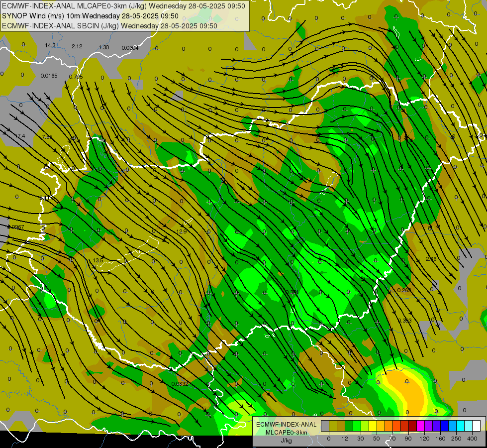Screen dimensions: 487x448
Task: Select the J/kg unit label in legend
Action: point(286,441)
